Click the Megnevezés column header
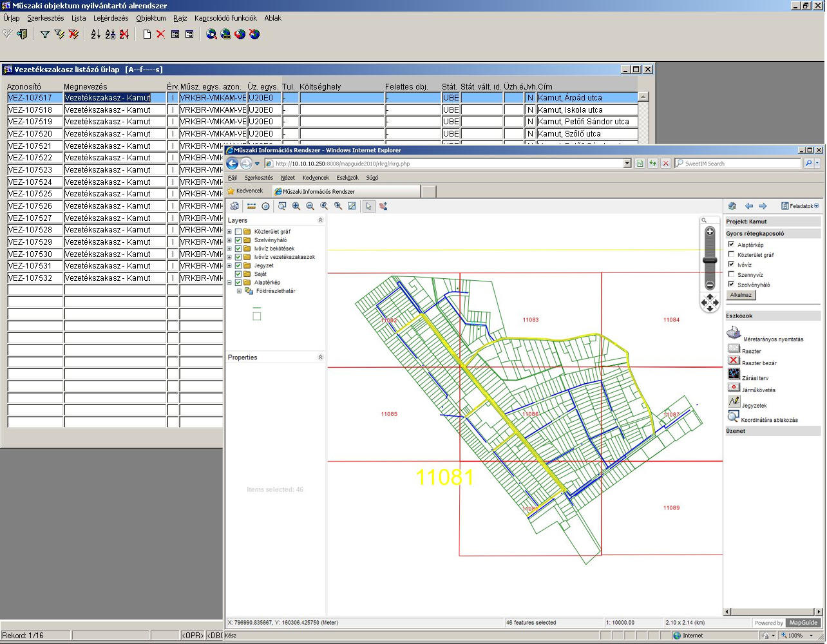 pyautogui.click(x=86, y=86)
